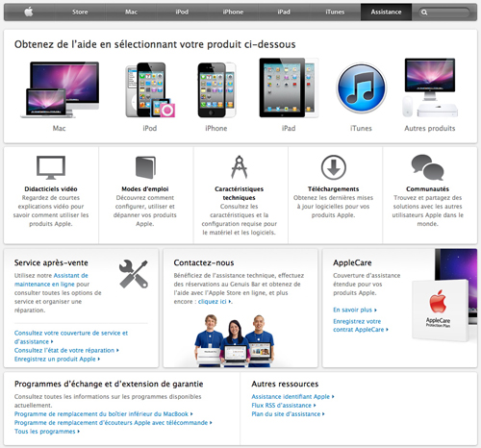Click the Caractéristiques techniques compass icon
The image size is (481, 448).
click(x=240, y=167)
